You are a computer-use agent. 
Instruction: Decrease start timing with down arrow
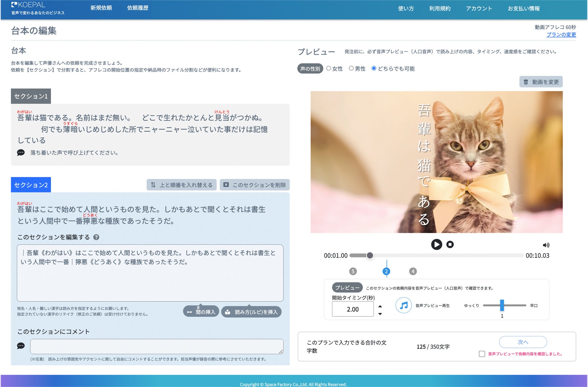click(x=380, y=314)
